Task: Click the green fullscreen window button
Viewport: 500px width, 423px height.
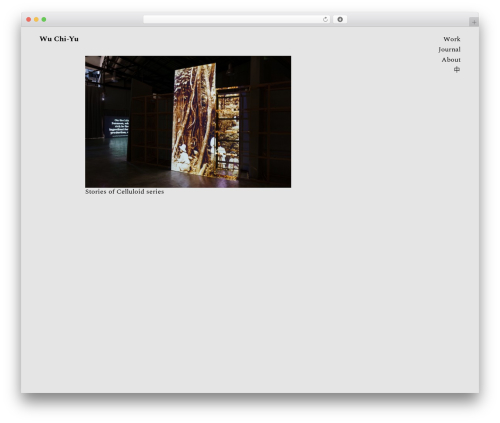Action: pos(44,19)
